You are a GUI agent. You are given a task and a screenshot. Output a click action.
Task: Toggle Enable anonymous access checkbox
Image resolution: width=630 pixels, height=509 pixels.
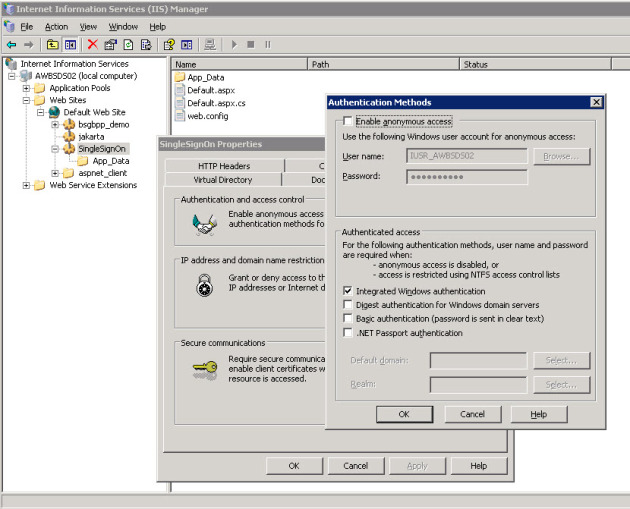click(348, 121)
